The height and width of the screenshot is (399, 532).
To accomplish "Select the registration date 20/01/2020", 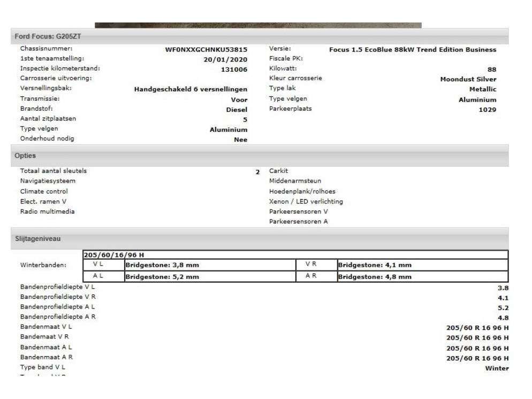I will click(x=225, y=59).
